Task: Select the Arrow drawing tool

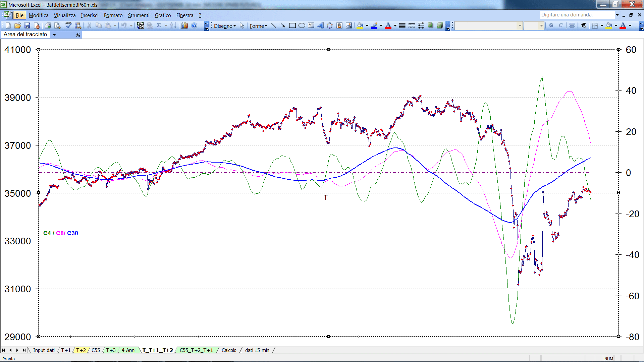Action: point(283,25)
